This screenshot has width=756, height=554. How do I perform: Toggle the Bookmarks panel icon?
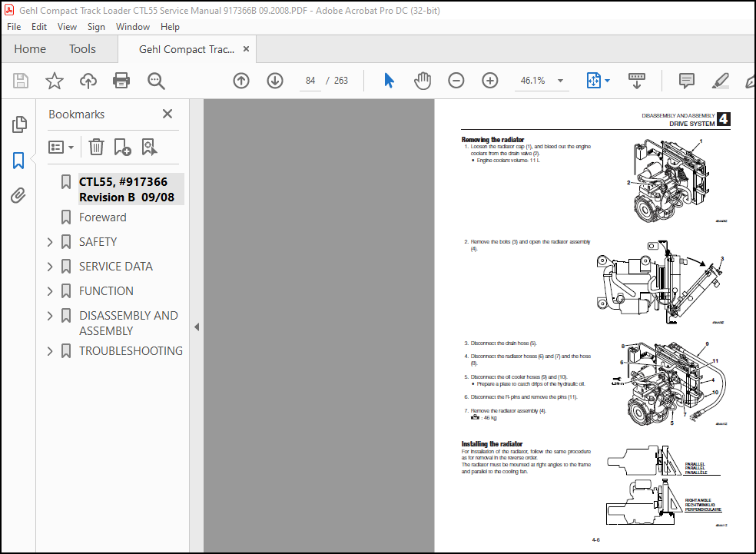click(x=18, y=161)
